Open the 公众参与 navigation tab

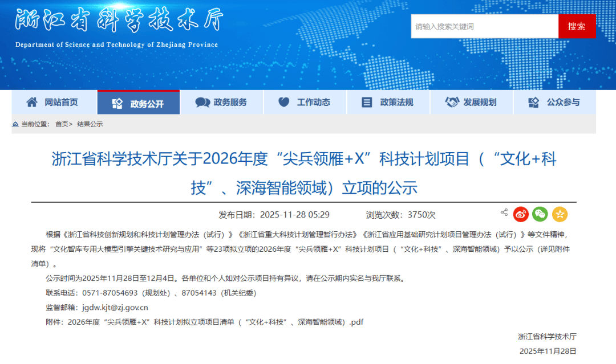tap(554, 103)
